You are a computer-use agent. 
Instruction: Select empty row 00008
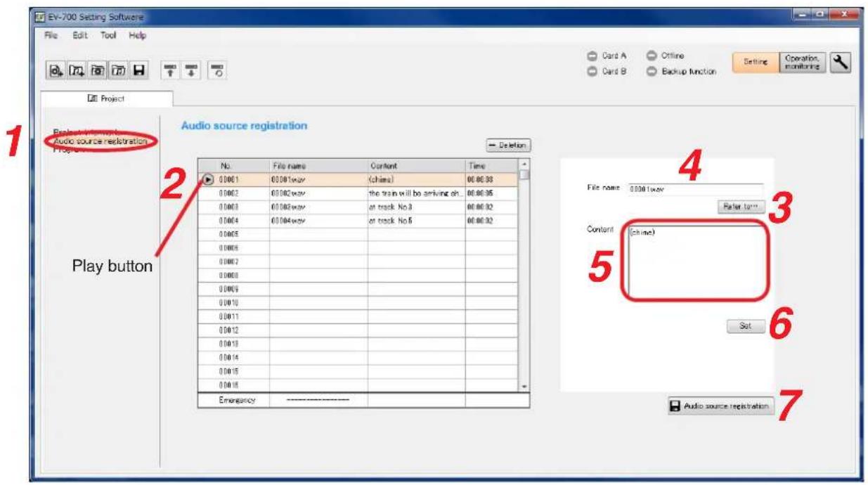tap(358, 276)
